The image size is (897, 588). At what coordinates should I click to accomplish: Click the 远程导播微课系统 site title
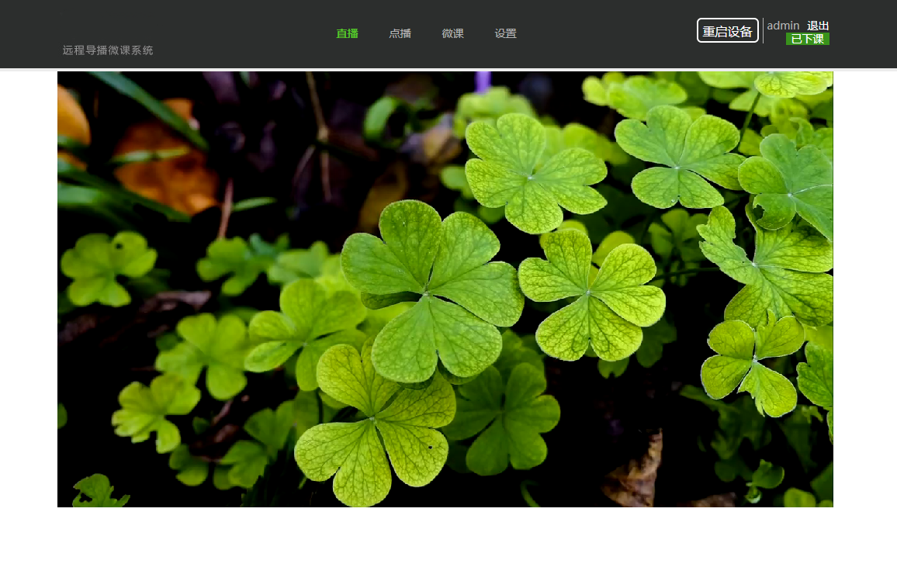click(x=108, y=50)
